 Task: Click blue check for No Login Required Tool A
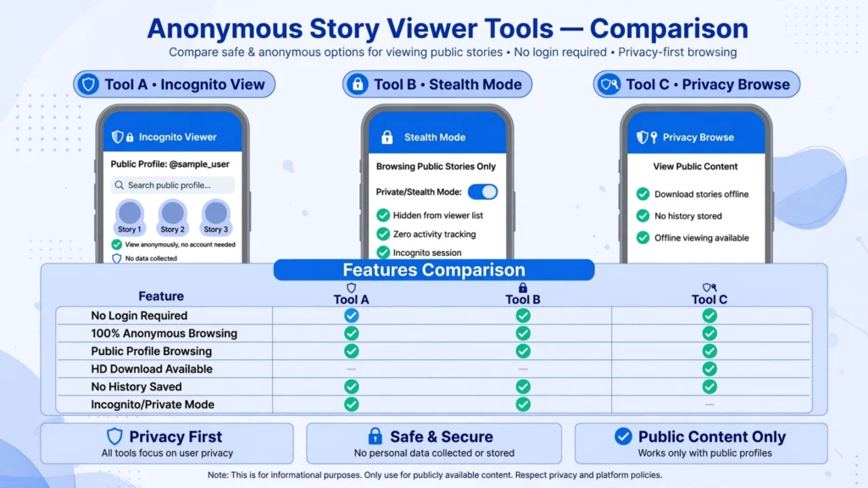(352, 315)
